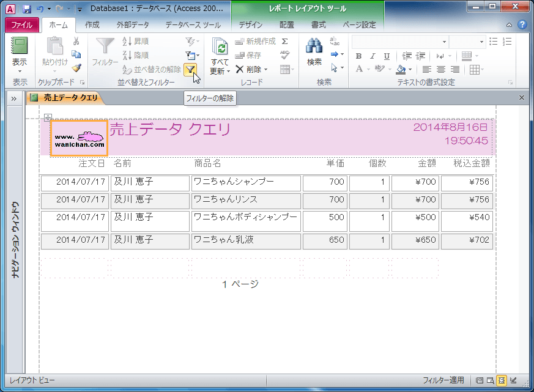Align text right
534x392 pixels.
[455, 70]
